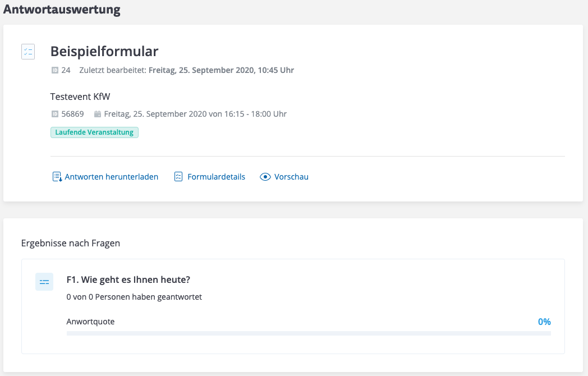The image size is (588, 376).
Task: Download answers via Antworten herunterladen link
Action: (x=111, y=177)
